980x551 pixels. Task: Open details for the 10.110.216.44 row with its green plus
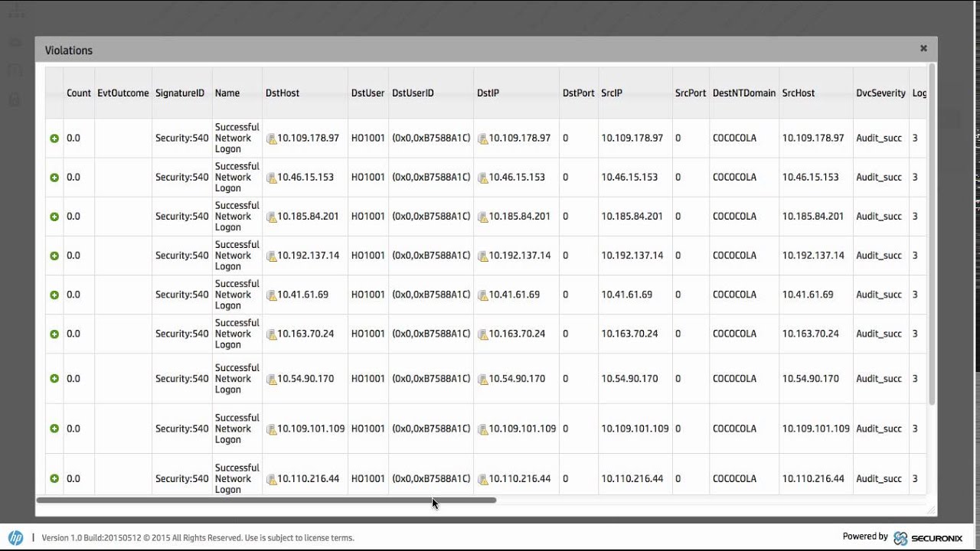[54, 479]
